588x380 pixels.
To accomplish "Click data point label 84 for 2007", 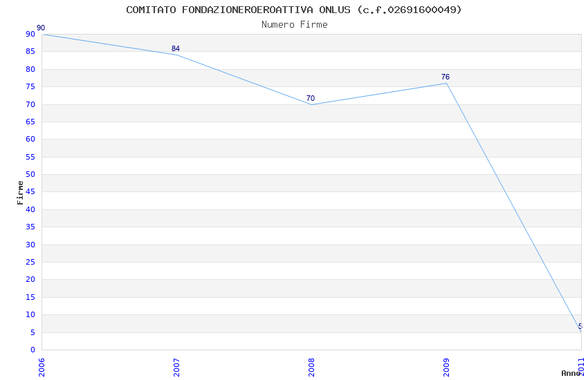I will 176,48.
